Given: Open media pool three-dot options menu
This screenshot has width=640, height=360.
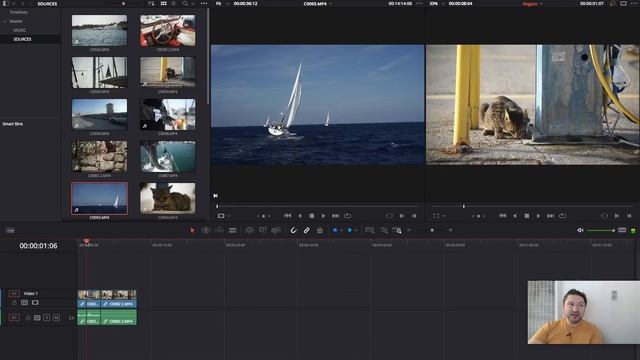Looking at the screenshot, I should click(x=204, y=4).
